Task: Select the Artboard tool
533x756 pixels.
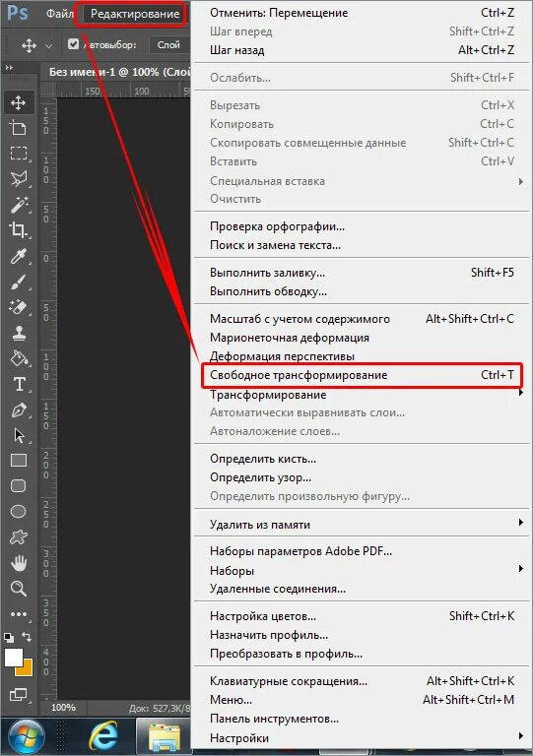Action: [19, 128]
